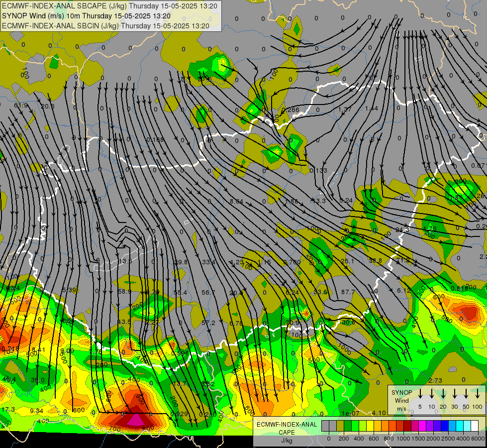
Task: Click the 25.1 value on the map
Action: (x=347, y=261)
